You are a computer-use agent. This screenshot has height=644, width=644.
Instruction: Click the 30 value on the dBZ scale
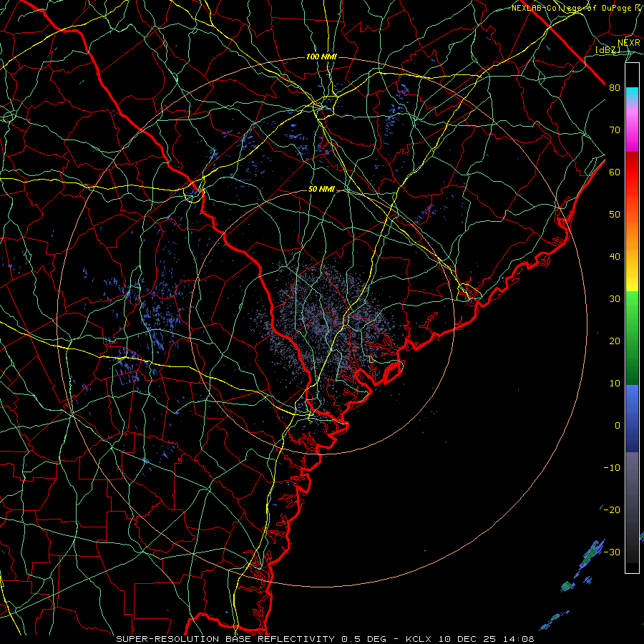(615, 299)
